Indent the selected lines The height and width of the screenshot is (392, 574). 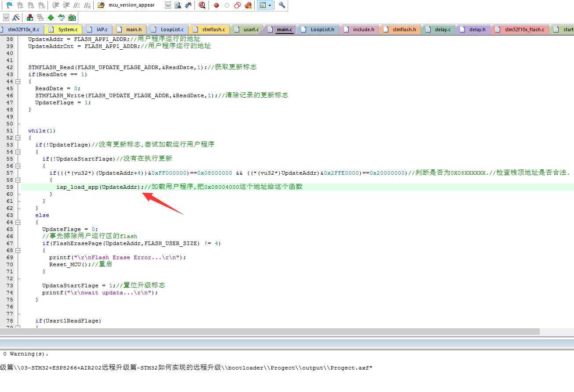tap(55, 5)
